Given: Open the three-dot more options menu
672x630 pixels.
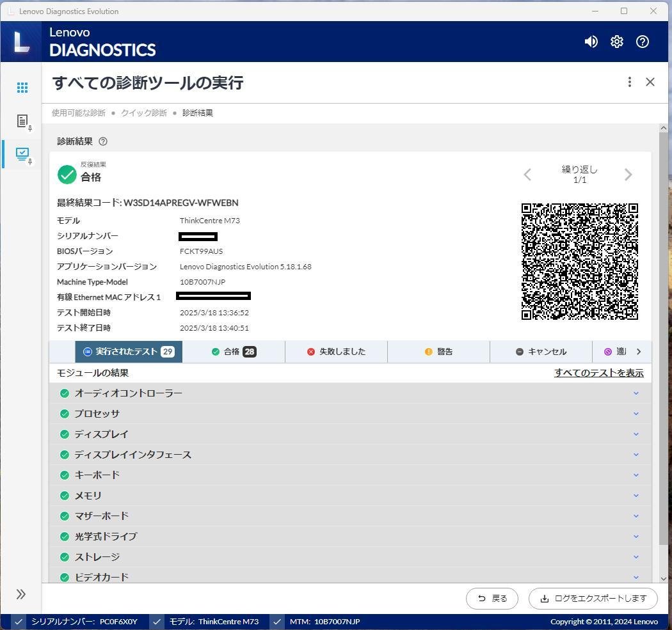Looking at the screenshot, I should tap(629, 82).
